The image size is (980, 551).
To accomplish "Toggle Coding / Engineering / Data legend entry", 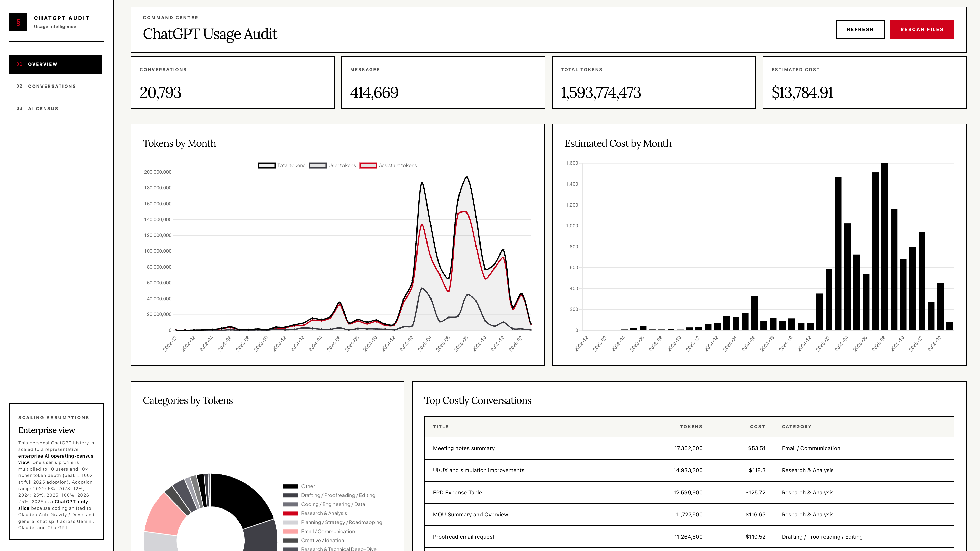I will (x=324, y=504).
